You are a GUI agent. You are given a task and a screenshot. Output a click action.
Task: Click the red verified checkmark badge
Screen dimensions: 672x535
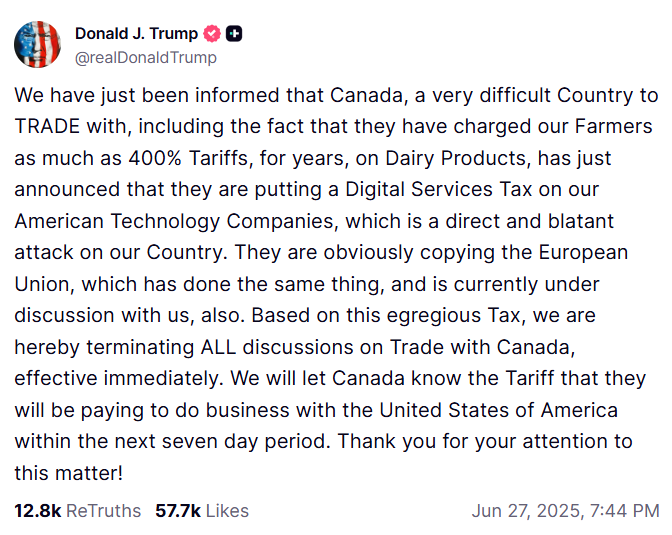click(x=212, y=33)
